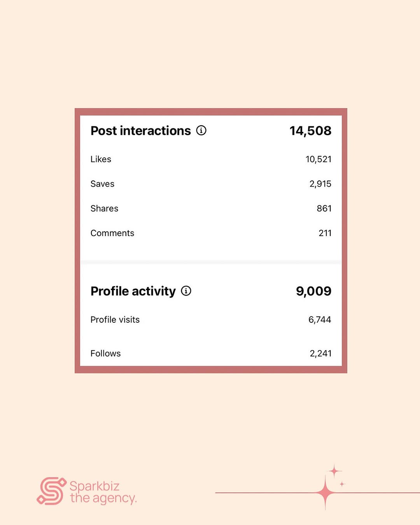Click the 14,508 total interactions number
This screenshot has width=420, height=525.
pos(310,131)
